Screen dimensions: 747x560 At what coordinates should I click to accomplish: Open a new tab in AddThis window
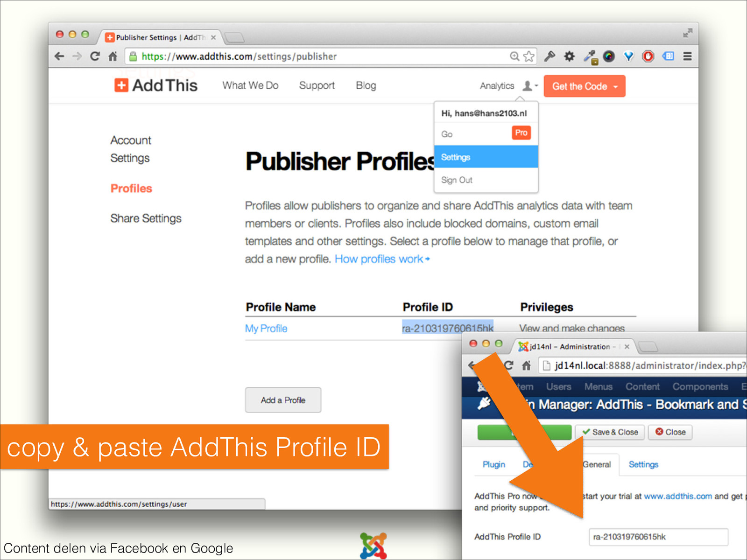[234, 37]
